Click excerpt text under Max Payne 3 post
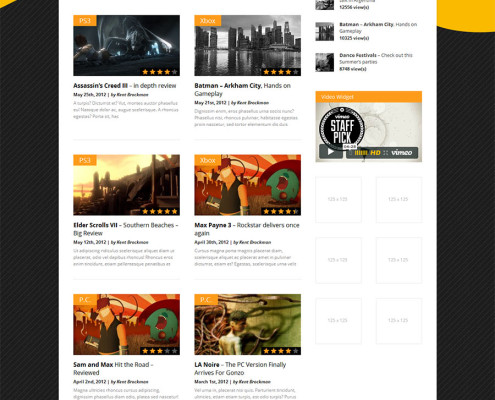This screenshot has width=495, height=400. coord(246,257)
